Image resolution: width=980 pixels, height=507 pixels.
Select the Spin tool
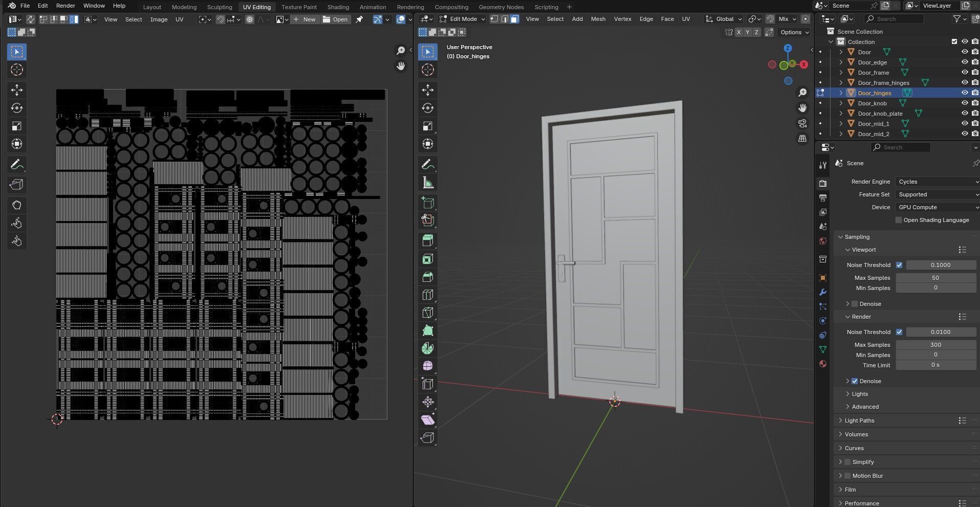[x=428, y=348]
